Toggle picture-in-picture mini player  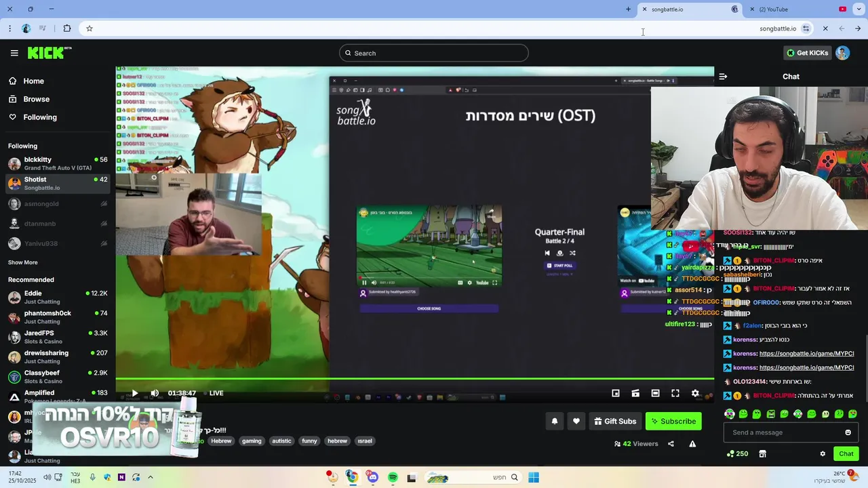pyautogui.click(x=616, y=393)
